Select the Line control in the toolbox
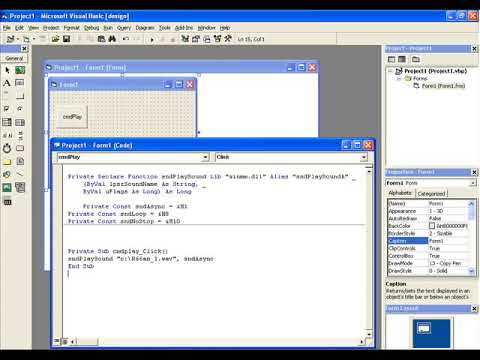Viewport: 480px width, 360px height. point(20,174)
